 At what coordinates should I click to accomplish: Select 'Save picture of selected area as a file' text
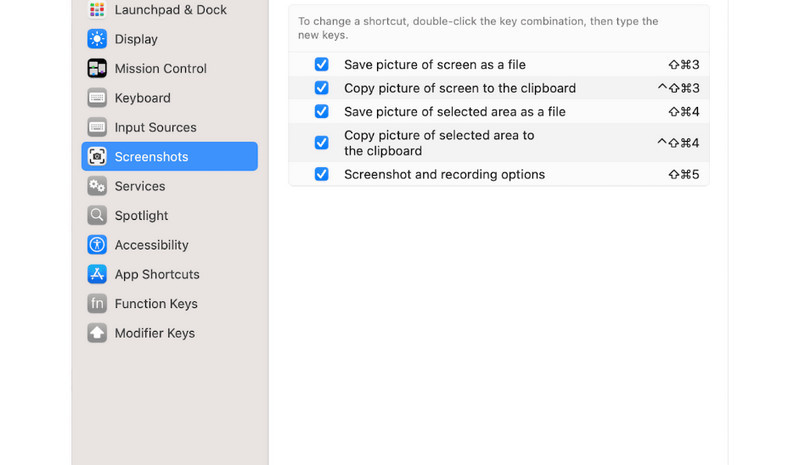(455, 111)
